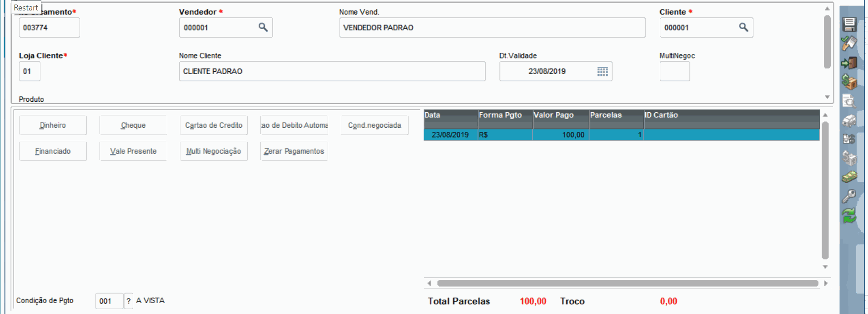Image resolution: width=868 pixels, height=314 pixels.
Task: Select the 23/08/2019 payment row date cell
Action: pyautogui.click(x=451, y=135)
